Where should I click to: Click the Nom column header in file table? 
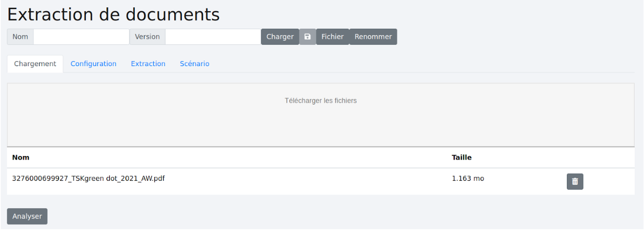tap(21, 158)
